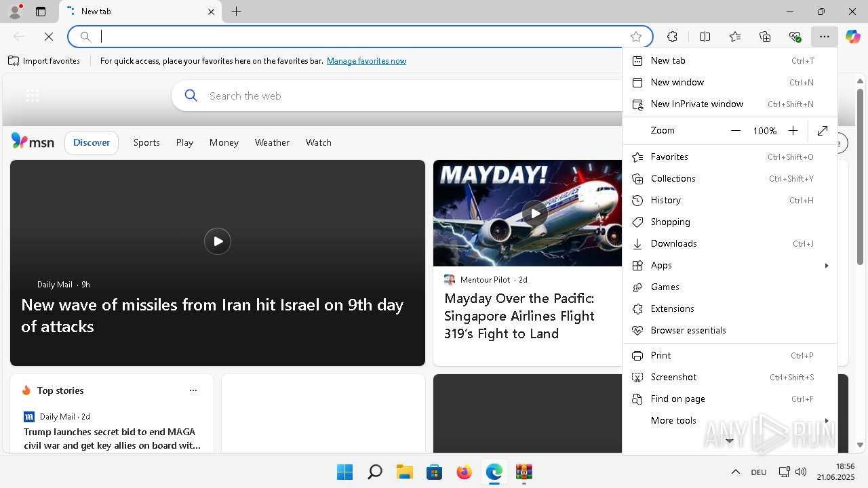Screen dimensions: 868x488
Task: Add this page to favorites star
Action: (x=635, y=37)
